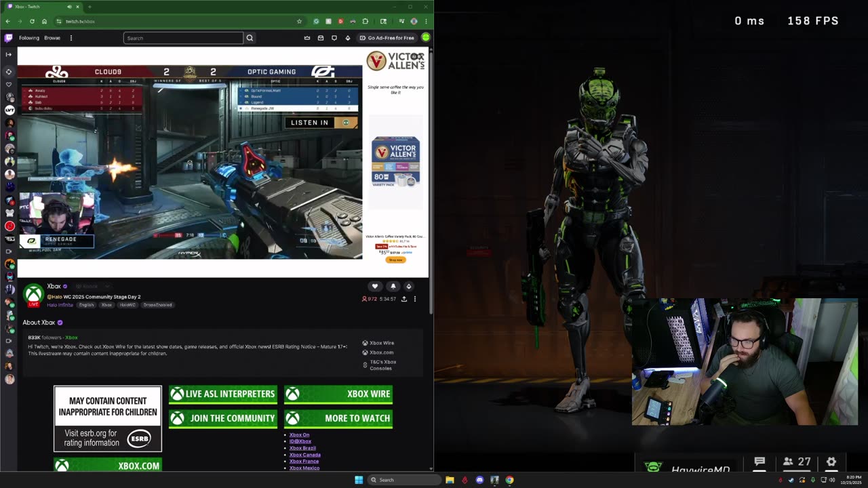Open the Following tab on Twitch
Image resolution: width=868 pixels, height=488 pixels.
coord(29,38)
